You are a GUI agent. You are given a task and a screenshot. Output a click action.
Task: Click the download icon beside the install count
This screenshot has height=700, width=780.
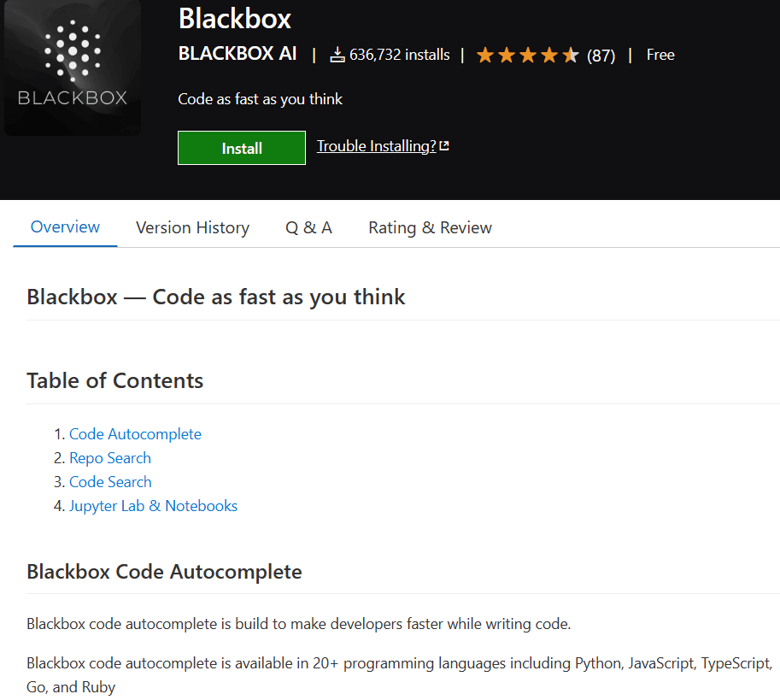(337, 55)
